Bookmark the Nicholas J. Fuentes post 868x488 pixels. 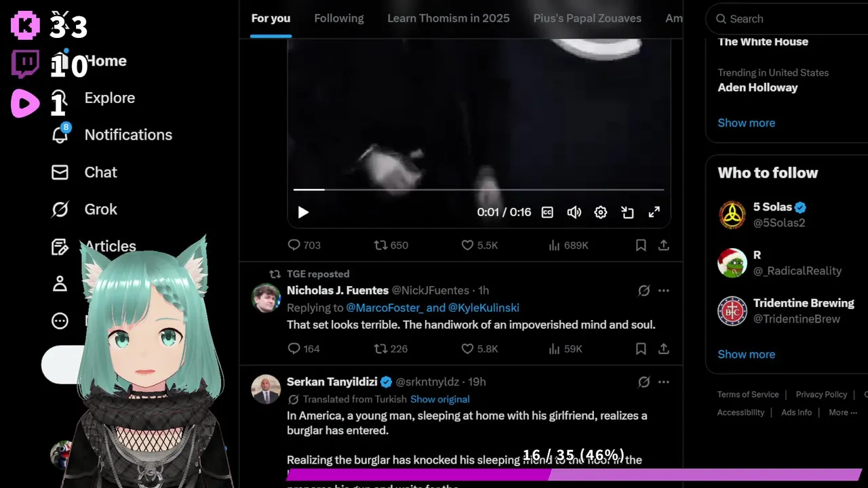click(x=641, y=348)
